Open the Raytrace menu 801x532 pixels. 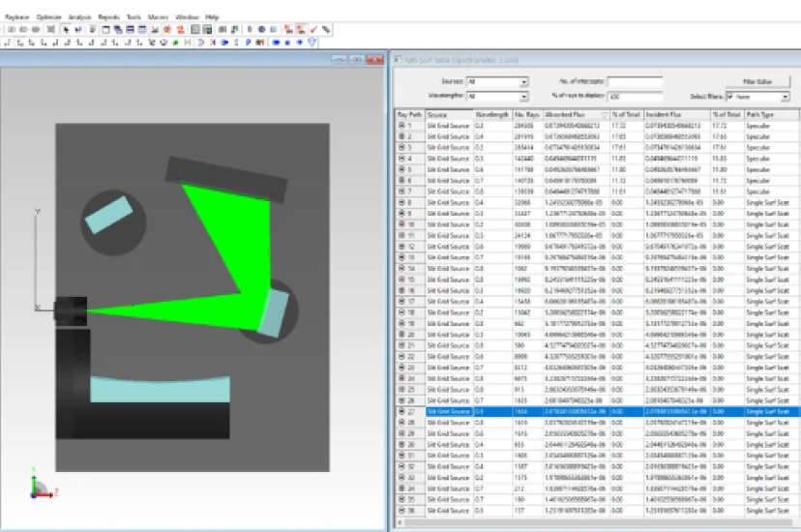click(16, 16)
